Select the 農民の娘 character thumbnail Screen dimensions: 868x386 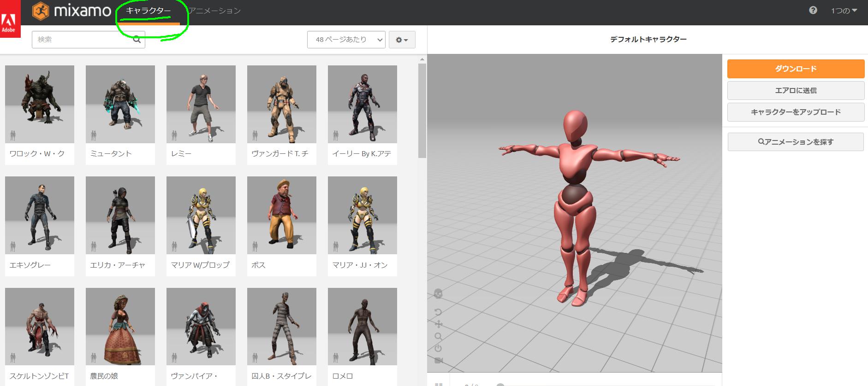(x=120, y=327)
